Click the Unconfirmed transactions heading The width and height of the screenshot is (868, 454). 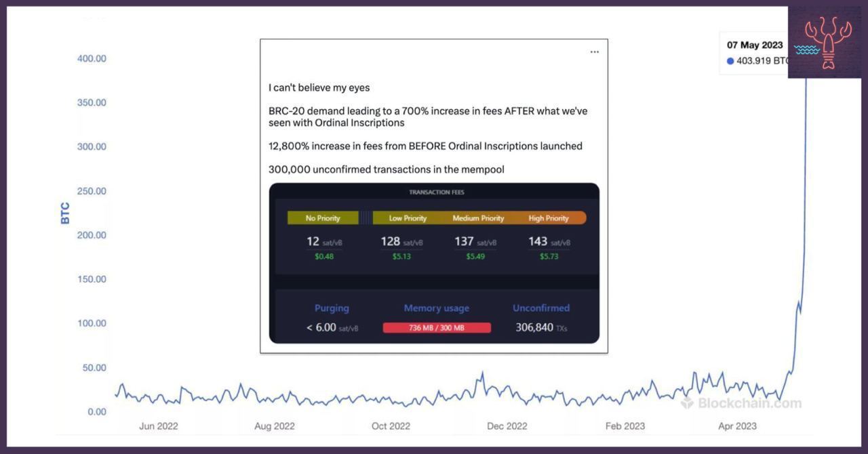(x=541, y=308)
